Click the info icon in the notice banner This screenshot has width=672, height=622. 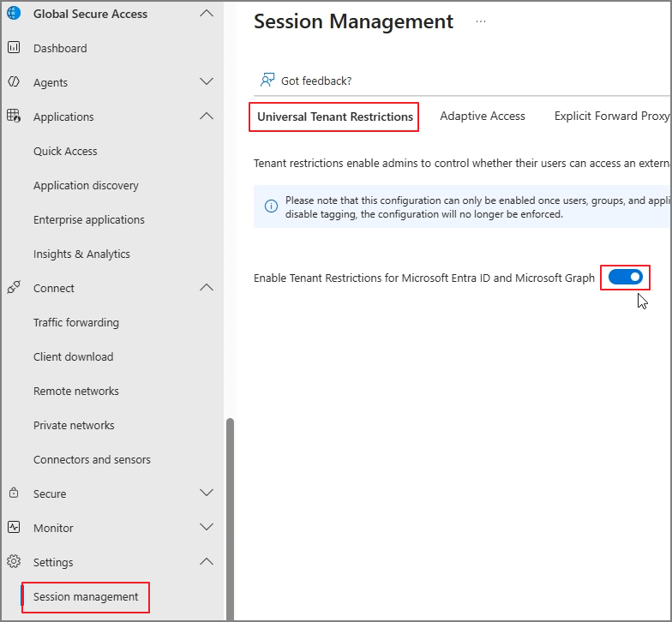pos(271,206)
